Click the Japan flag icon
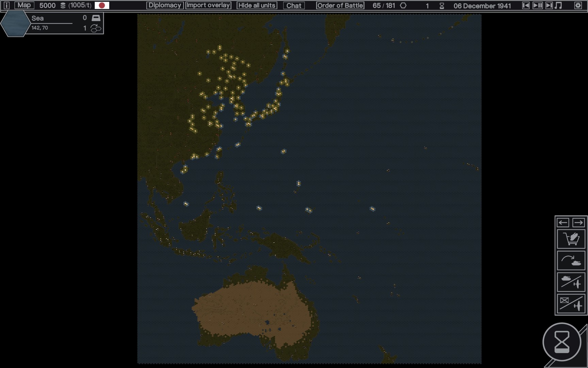Image resolution: width=588 pixels, height=368 pixels. [x=102, y=5]
